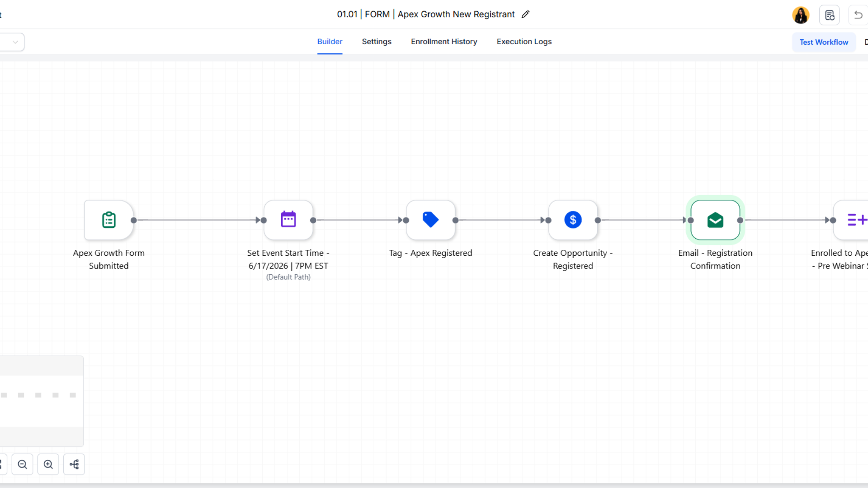Click the minimap preview panel
The image size is (868, 488).
coord(42,401)
